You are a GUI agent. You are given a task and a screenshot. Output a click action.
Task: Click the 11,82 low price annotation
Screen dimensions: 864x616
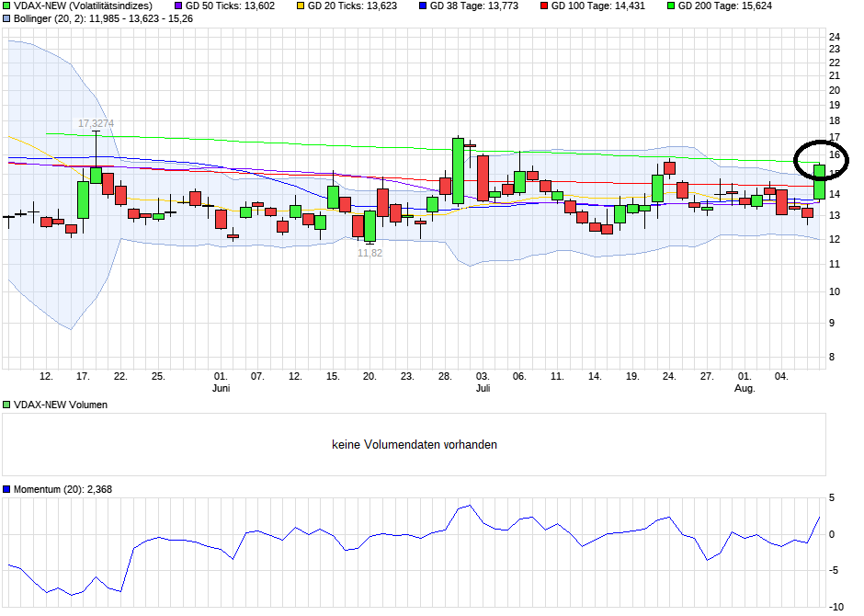point(369,253)
